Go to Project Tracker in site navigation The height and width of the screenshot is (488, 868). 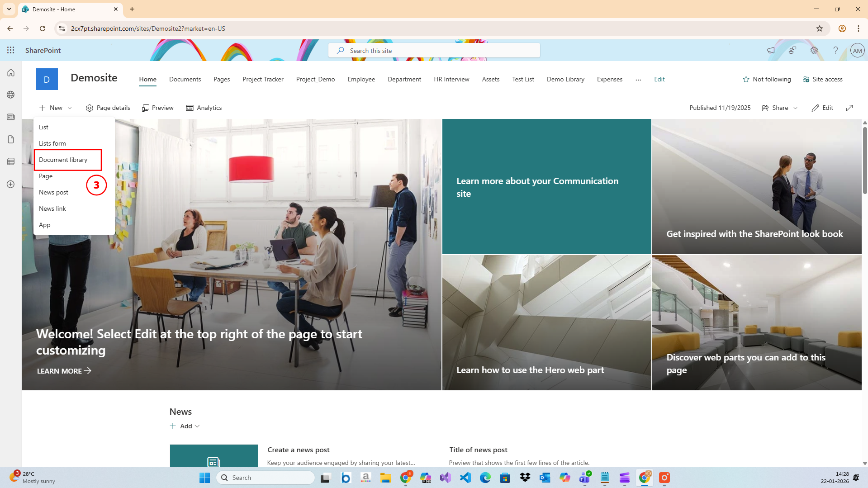(263, 80)
